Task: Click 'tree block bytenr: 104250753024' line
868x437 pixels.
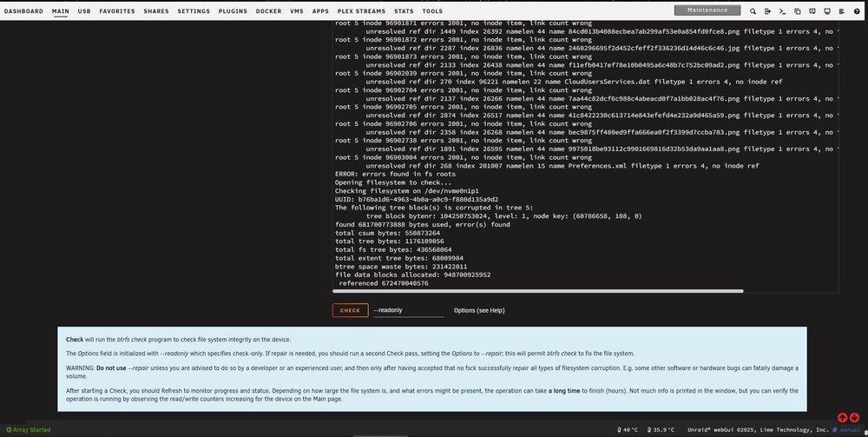Action: pyautogui.click(x=503, y=216)
